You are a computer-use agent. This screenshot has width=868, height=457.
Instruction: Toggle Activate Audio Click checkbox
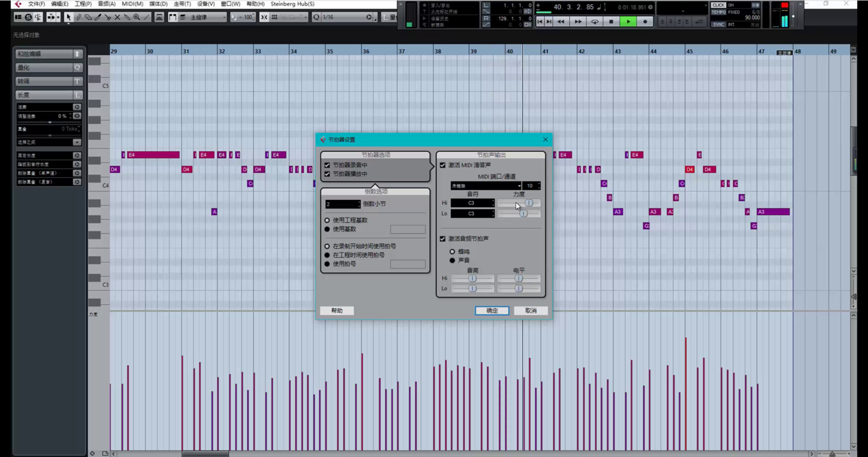443,239
